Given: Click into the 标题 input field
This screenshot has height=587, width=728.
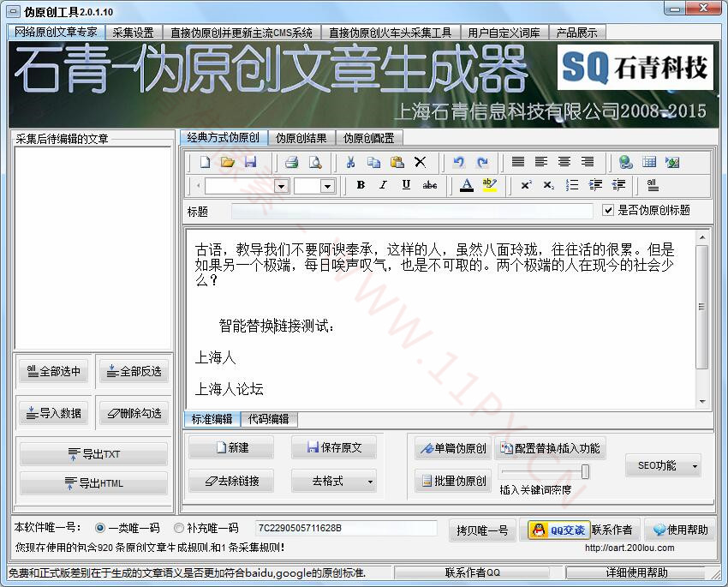Looking at the screenshot, I should pyautogui.click(x=412, y=212).
